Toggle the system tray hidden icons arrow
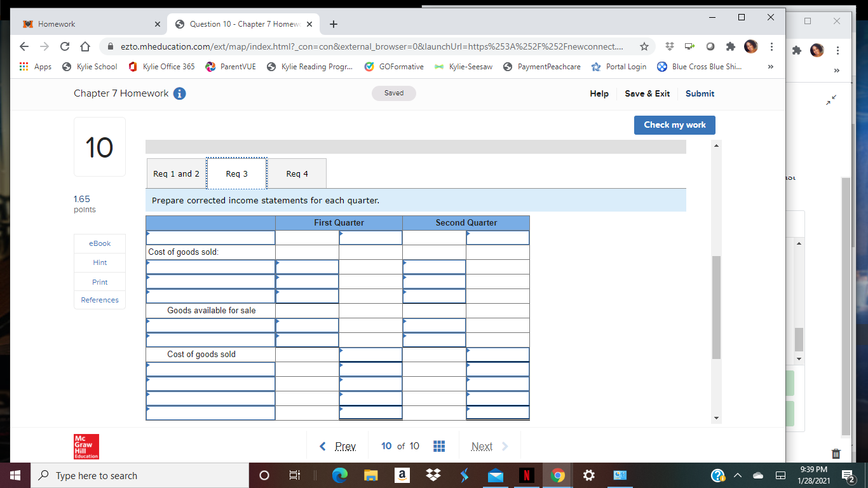 (x=737, y=475)
